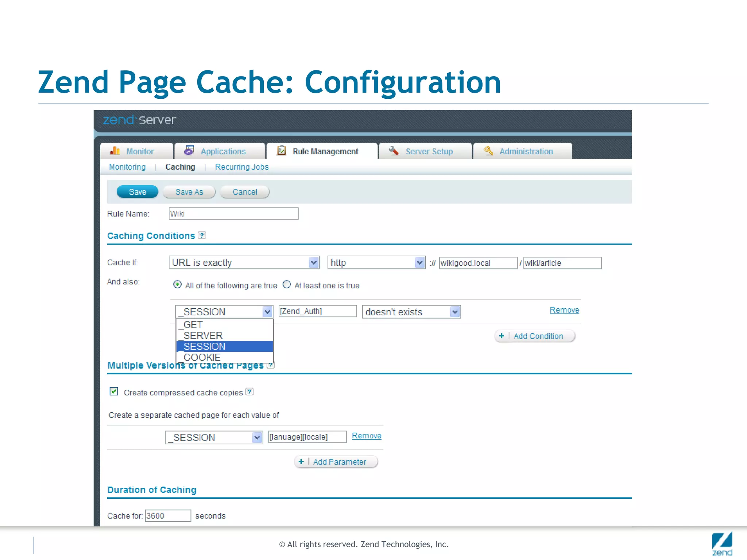
Task: Click the Applications tab icon
Action: pyautogui.click(x=189, y=151)
